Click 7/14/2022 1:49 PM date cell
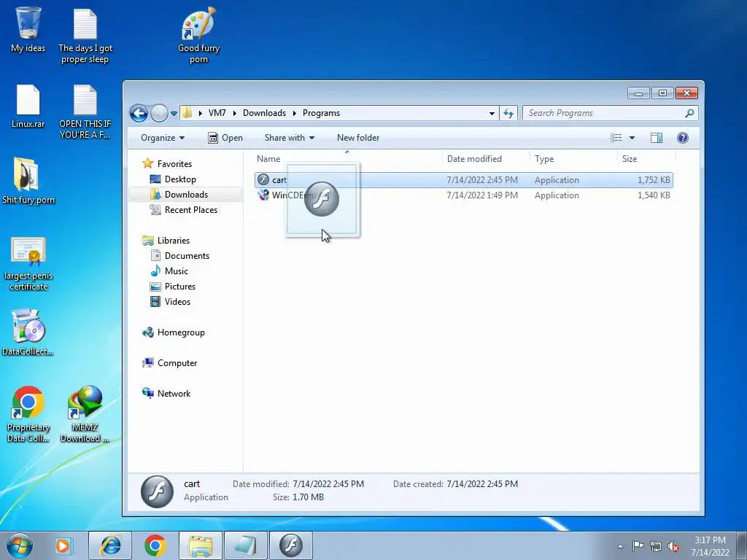 point(482,195)
